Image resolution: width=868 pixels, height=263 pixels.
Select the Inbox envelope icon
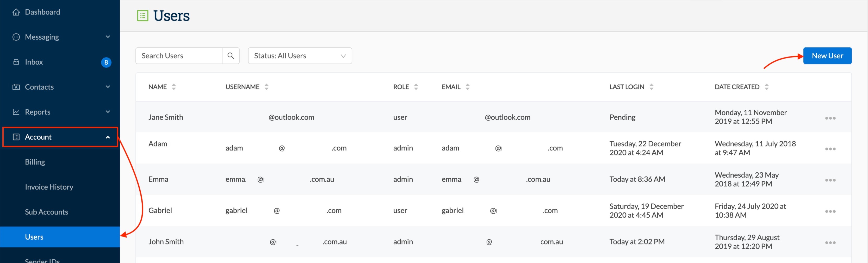(x=16, y=62)
